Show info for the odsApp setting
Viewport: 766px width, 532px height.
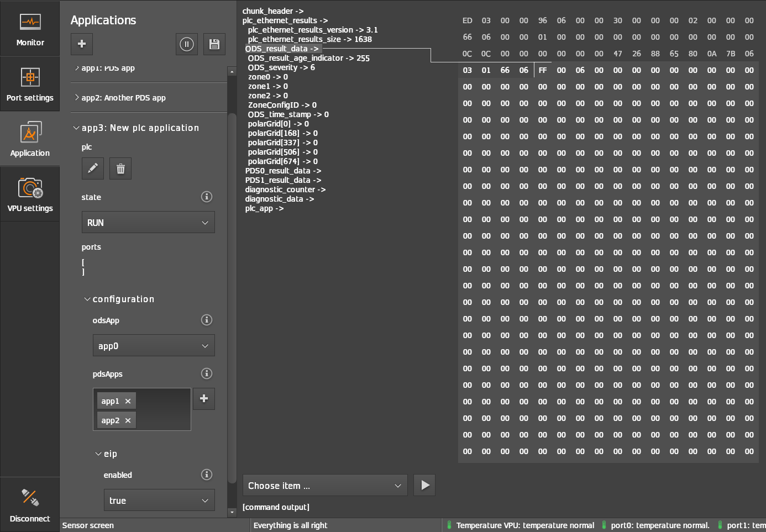pos(207,320)
